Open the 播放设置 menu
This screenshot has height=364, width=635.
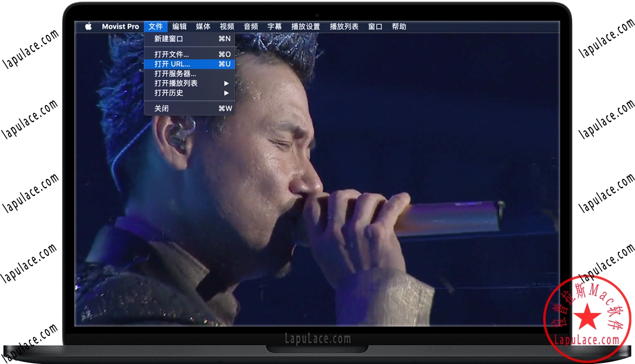click(x=306, y=27)
